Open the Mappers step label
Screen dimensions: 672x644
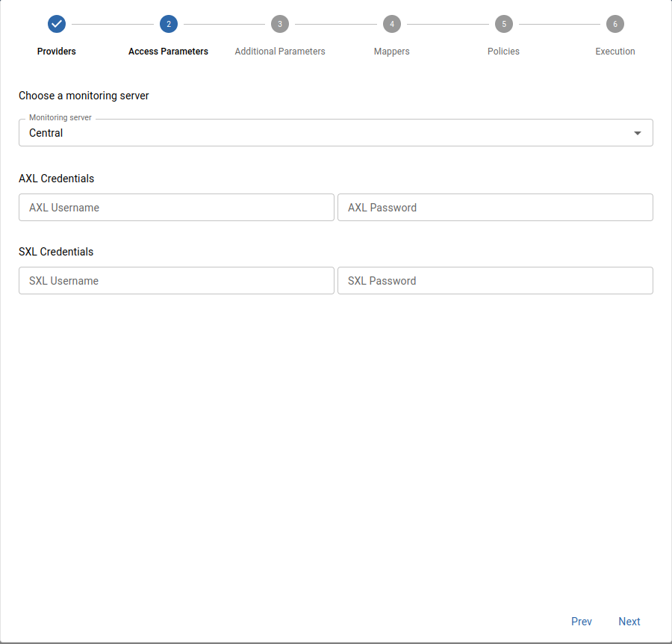point(392,52)
